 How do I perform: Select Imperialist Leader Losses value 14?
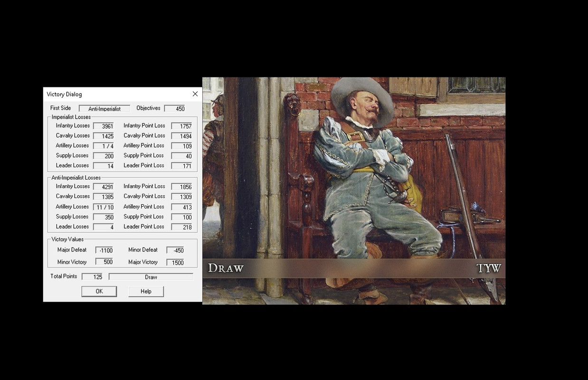tap(104, 166)
